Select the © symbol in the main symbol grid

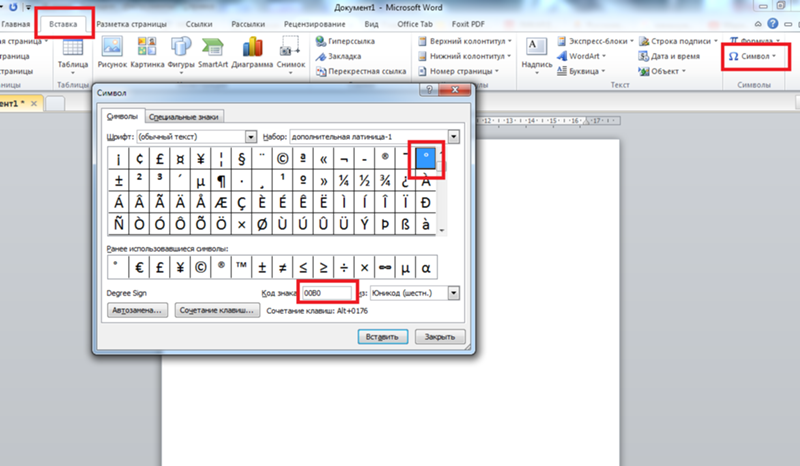[282, 159]
